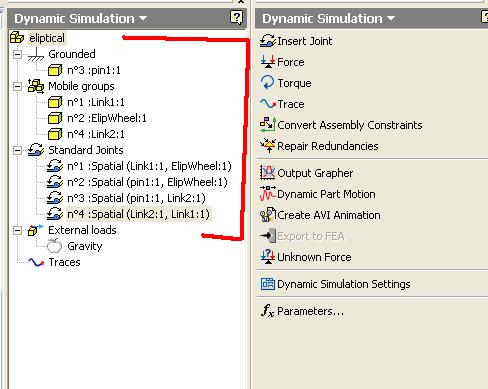488x389 pixels.
Task: Open right Dynamic Simulation panel dropdown
Action: 391,18
